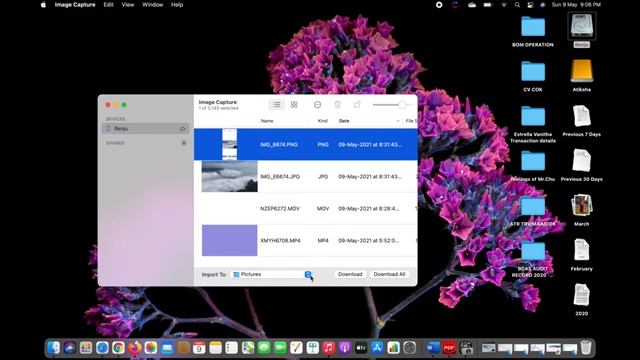
Task: Click the trash delete icon in toolbar
Action: pos(338,105)
